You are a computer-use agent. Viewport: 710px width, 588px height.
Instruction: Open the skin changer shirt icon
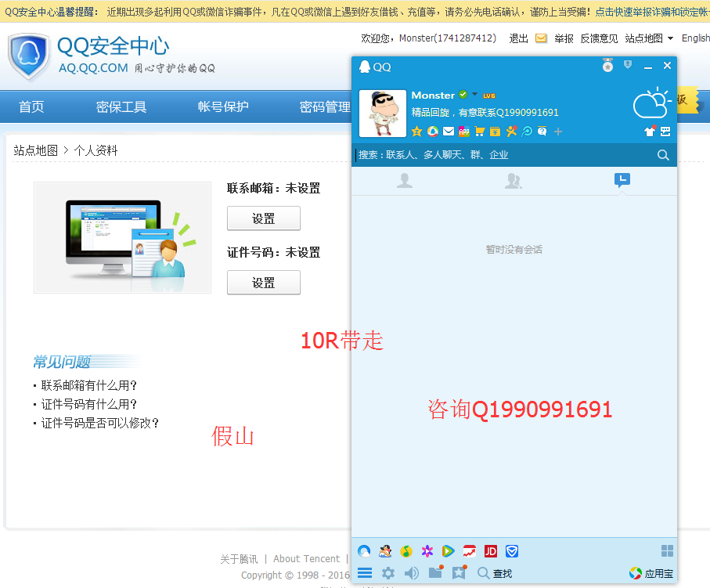[650, 131]
